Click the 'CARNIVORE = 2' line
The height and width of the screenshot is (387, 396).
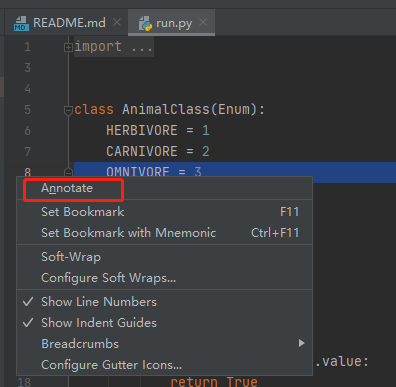click(x=158, y=151)
